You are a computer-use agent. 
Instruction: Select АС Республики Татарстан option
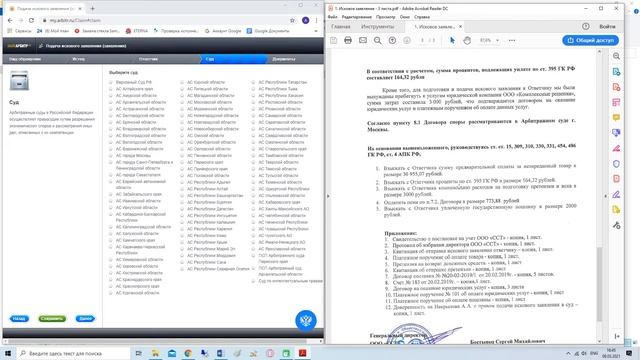point(253,82)
